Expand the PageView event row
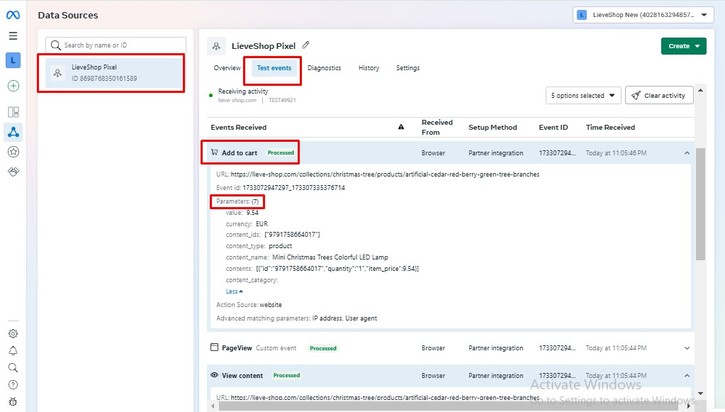 click(x=687, y=348)
